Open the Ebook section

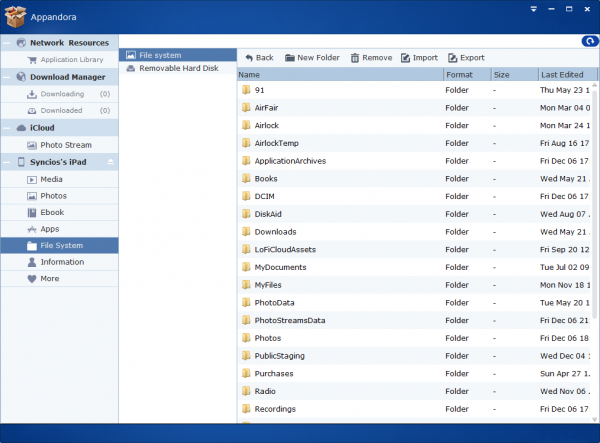tap(52, 212)
